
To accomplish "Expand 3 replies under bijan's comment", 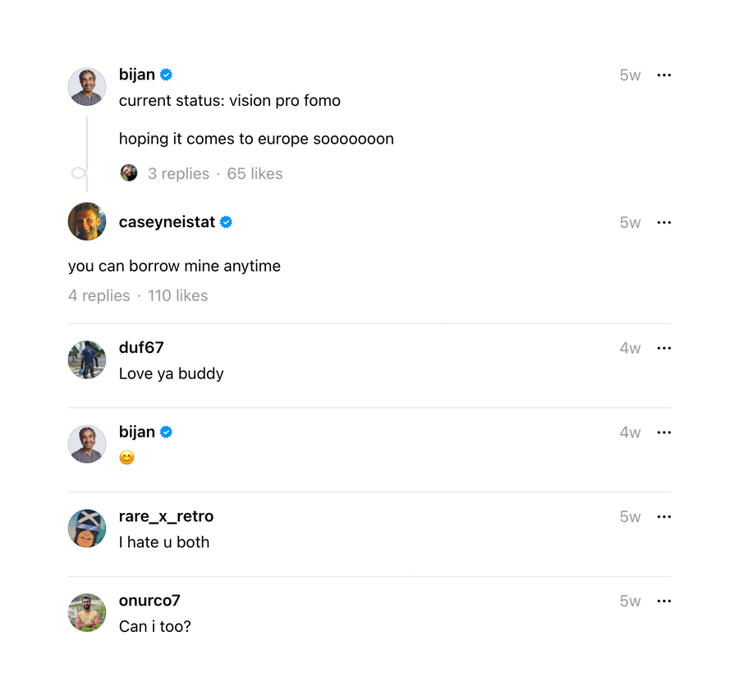I will tap(178, 173).
